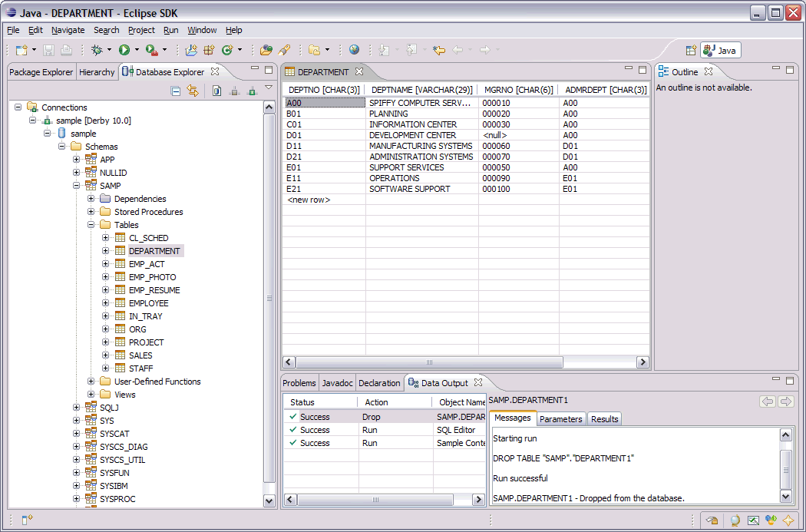Click the web browser globe toolbar icon
Screen dimensions: 806x532
(354, 50)
